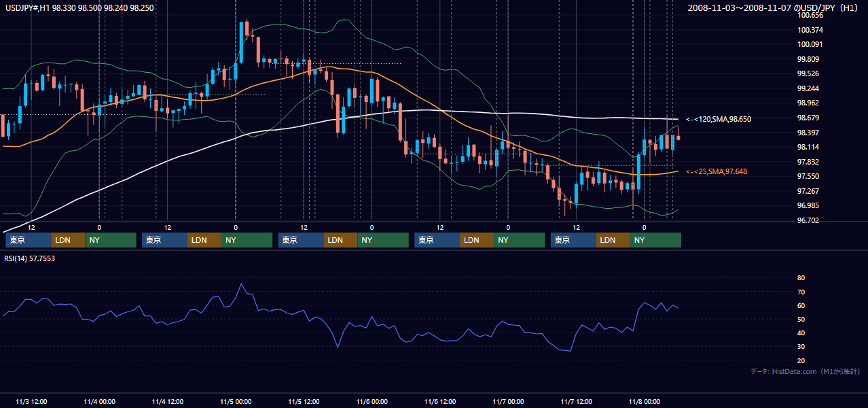
Task: Select the 11/3 12:00 time axis label
Action: 31,401
